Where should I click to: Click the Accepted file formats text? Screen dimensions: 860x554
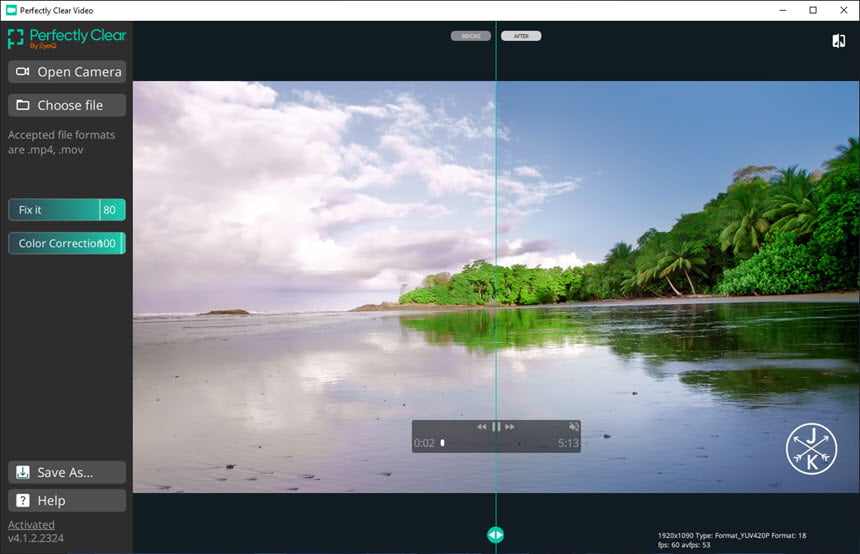coord(61,142)
